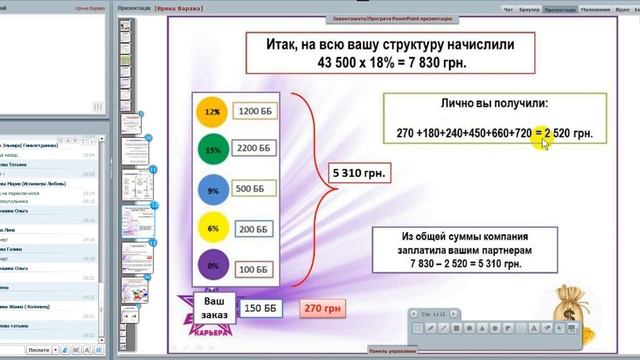Viewport: 640px width, 360px height.
Task: Click the 'Ваш заказ' box
Action: [x=214, y=308]
